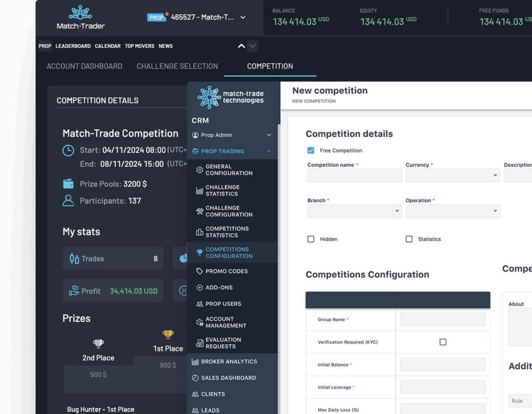Screen dimensions: 532x414
Task: Open Account Management settings
Action: click(199, 322)
